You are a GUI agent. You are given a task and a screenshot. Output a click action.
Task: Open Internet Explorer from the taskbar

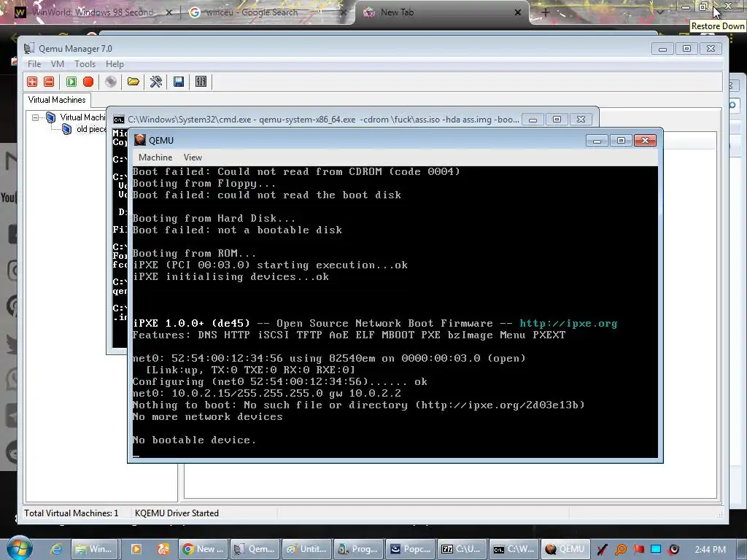click(x=56, y=549)
